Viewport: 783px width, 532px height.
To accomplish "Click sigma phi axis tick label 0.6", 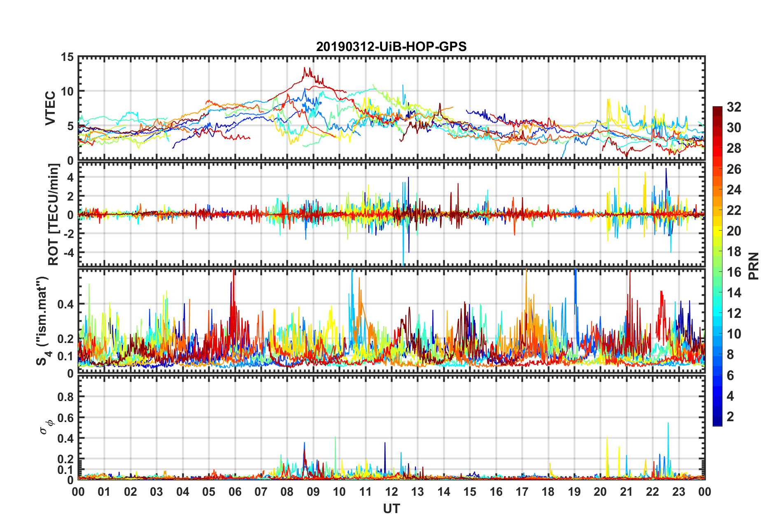I will 65,418.
